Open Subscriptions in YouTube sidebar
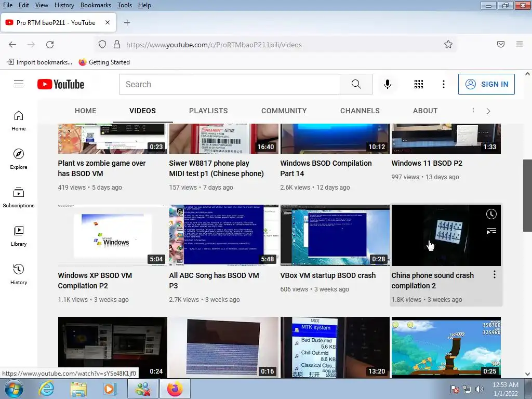This screenshot has height=399, width=532. coord(19,197)
